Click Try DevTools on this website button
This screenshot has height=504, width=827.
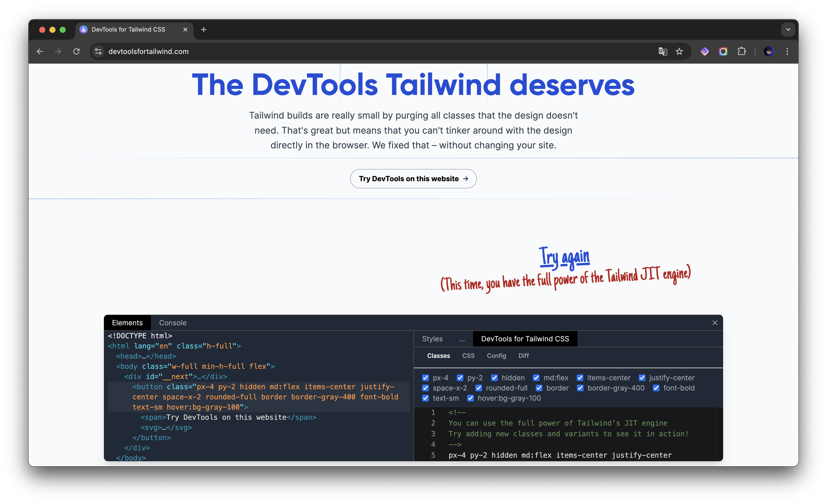[413, 179]
